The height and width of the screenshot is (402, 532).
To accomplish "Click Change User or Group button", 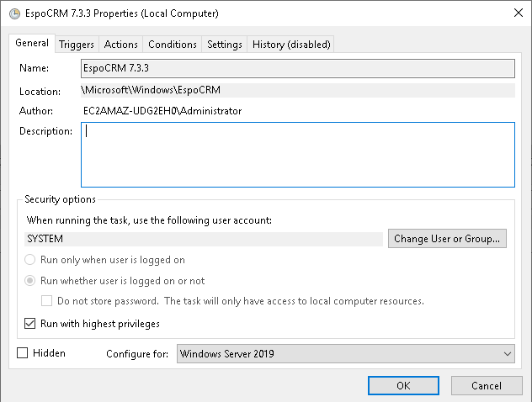I will point(447,239).
